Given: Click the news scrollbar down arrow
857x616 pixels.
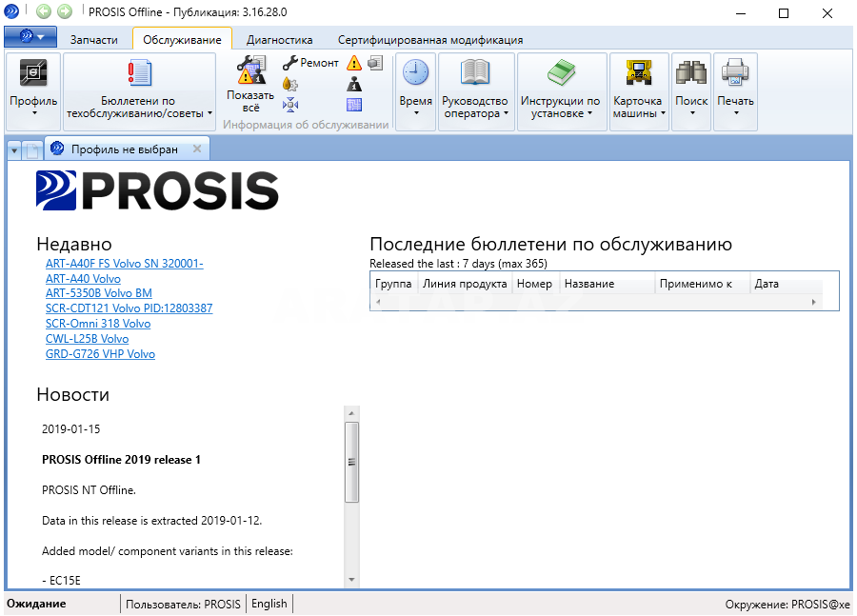Looking at the screenshot, I should 351,580.
